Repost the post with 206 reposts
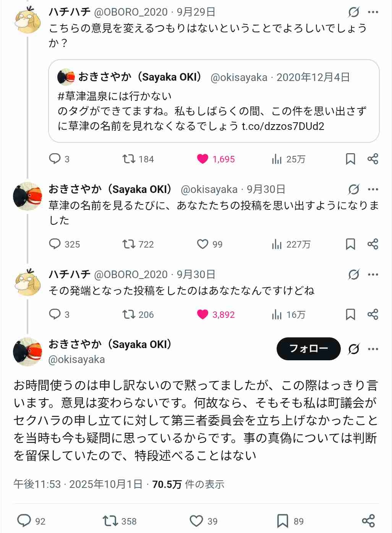The image size is (392, 533). (x=129, y=314)
